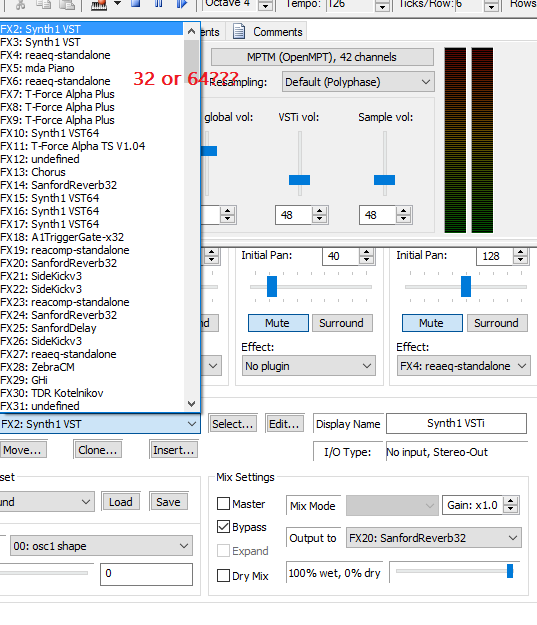Toggle Mute on channel with pan 40
This screenshot has height=625, width=537.
point(278,323)
